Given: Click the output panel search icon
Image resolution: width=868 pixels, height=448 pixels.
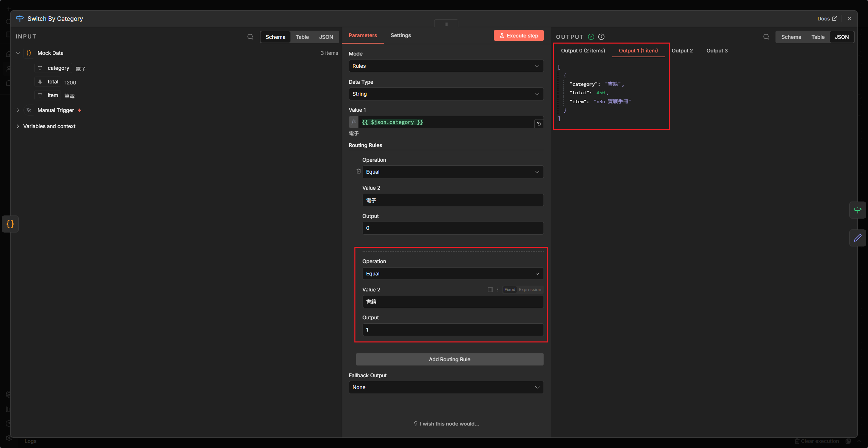Looking at the screenshot, I should click(766, 37).
